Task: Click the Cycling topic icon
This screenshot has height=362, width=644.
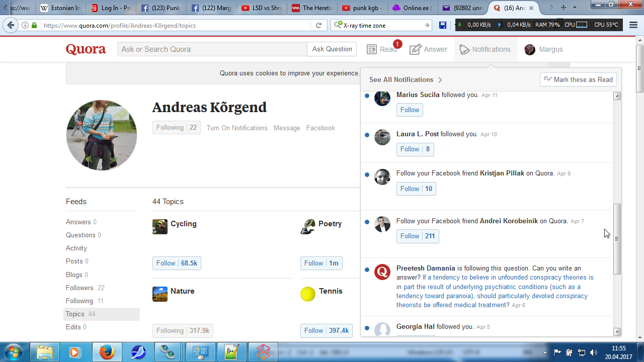Action: [160, 227]
